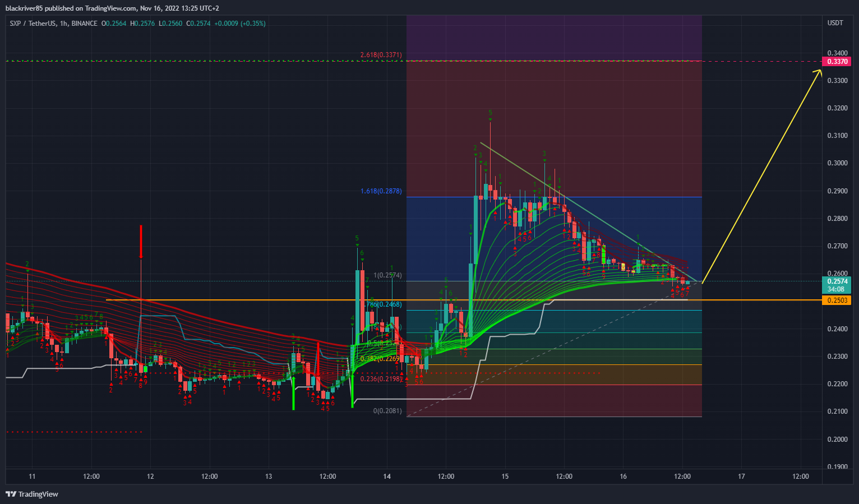This screenshot has height=504, width=859.
Task: Click date 16 on the time axis
Action: [624, 477]
